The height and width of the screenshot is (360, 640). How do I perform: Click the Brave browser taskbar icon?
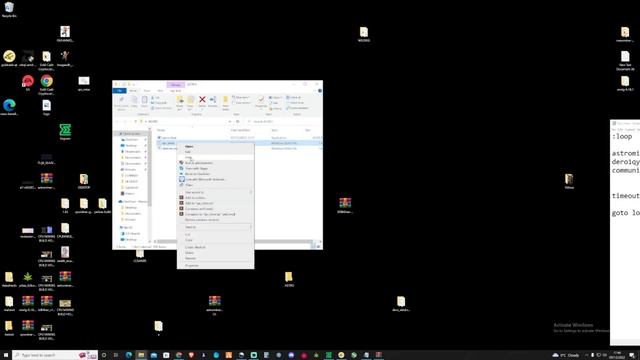[191, 355]
